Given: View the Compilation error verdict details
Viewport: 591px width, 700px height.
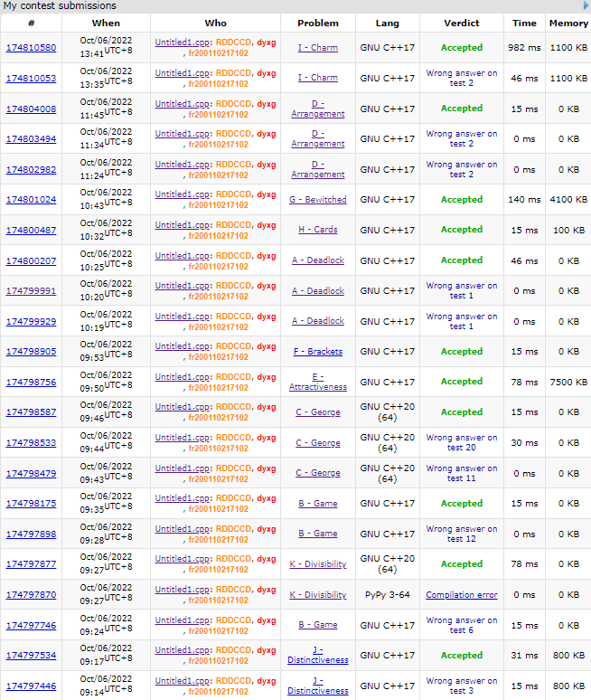Looking at the screenshot, I should (x=461, y=595).
